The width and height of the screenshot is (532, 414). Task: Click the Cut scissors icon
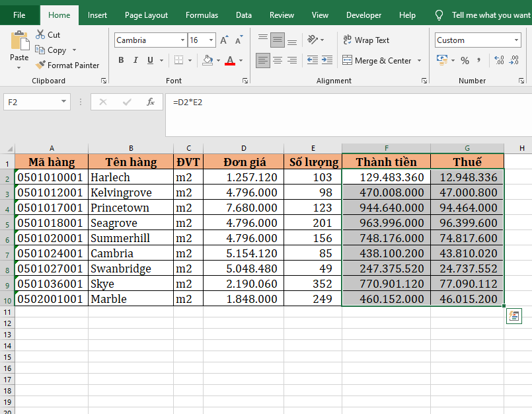pos(40,34)
